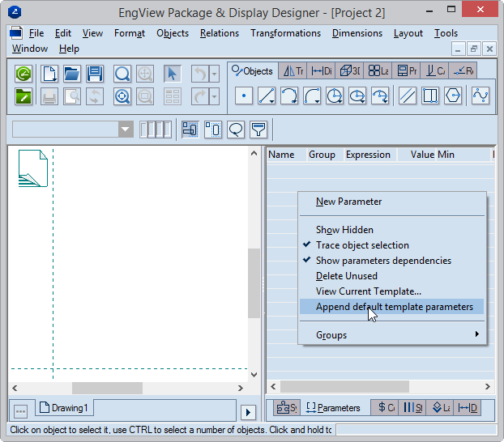Toggle Trace object selection option
The width and height of the screenshot is (504, 442).
(x=362, y=245)
